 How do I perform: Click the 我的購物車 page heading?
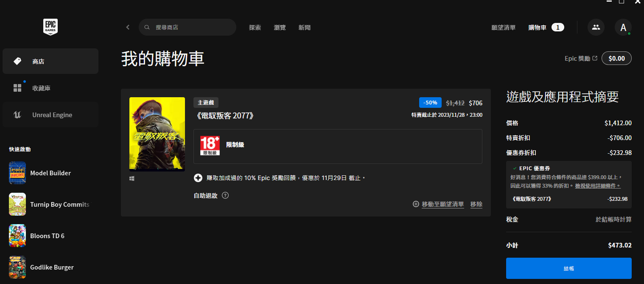coord(163,59)
